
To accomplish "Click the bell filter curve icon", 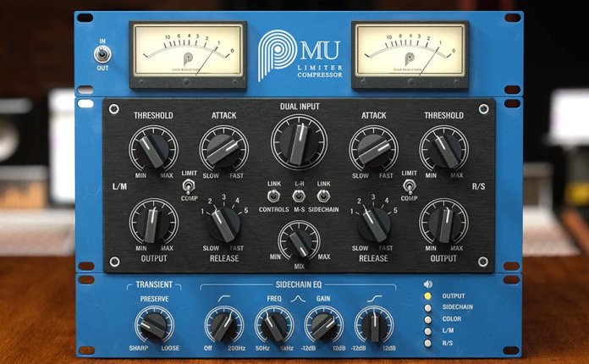I will tap(298, 299).
